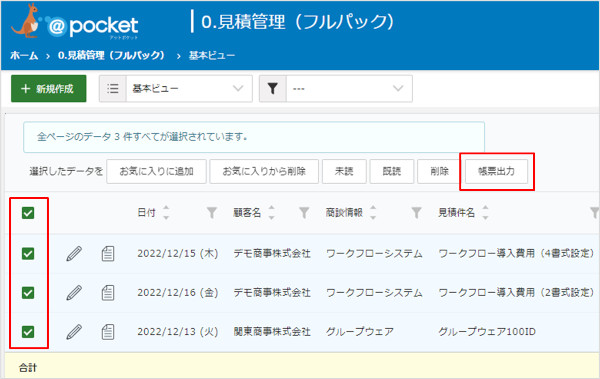Image resolution: width=600 pixels, height=379 pixels.
Task: Click the funnel filter icon in toolbar
Action: click(x=272, y=89)
